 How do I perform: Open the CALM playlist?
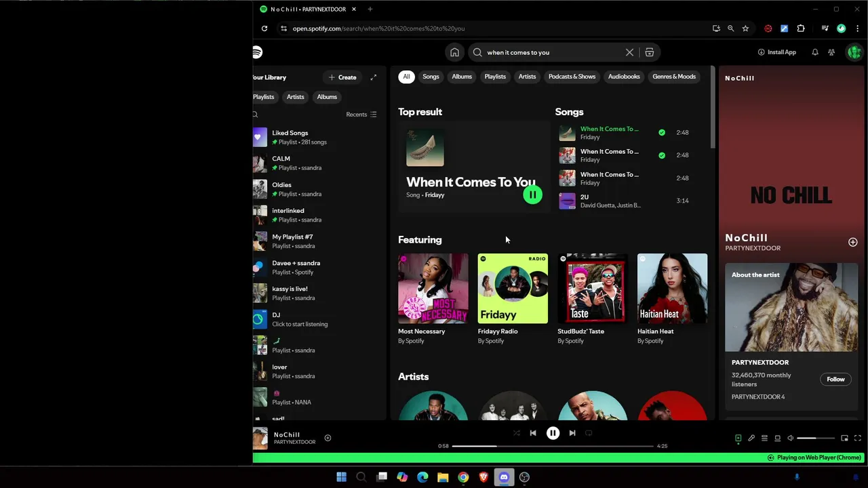click(317, 163)
